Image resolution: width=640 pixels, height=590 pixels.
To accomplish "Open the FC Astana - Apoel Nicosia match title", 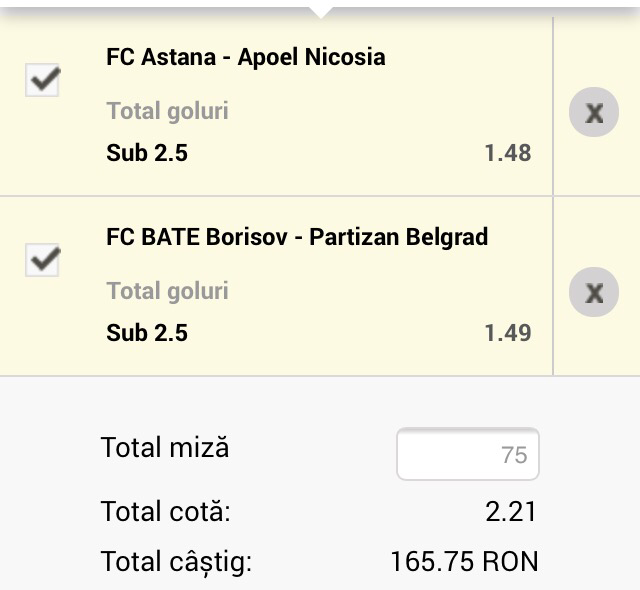I will [245, 57].
